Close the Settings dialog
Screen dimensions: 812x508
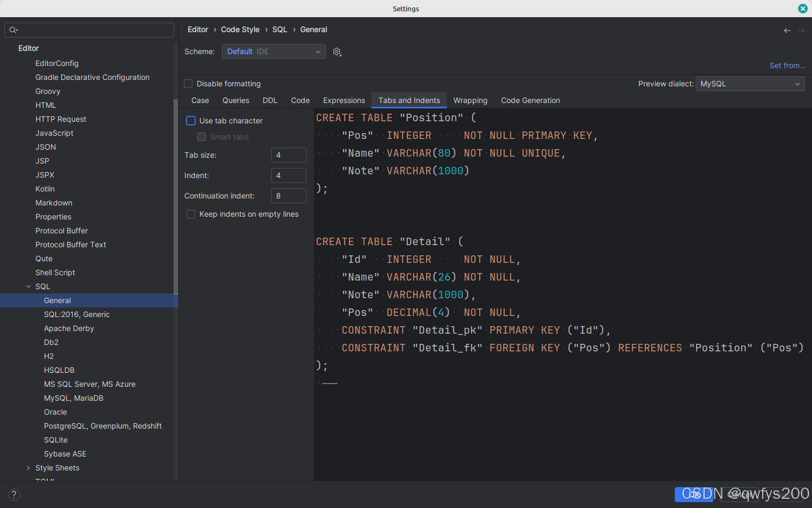coord(802,9)
